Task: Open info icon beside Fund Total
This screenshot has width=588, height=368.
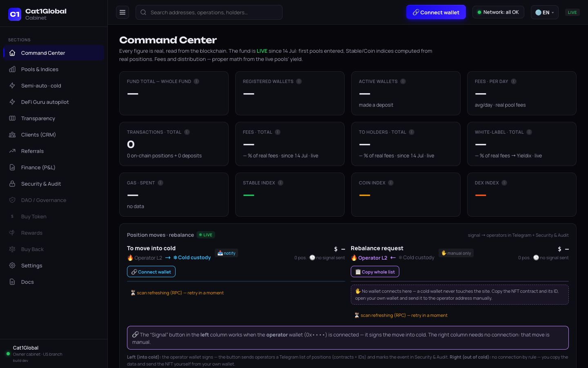Action: (196, 81)
